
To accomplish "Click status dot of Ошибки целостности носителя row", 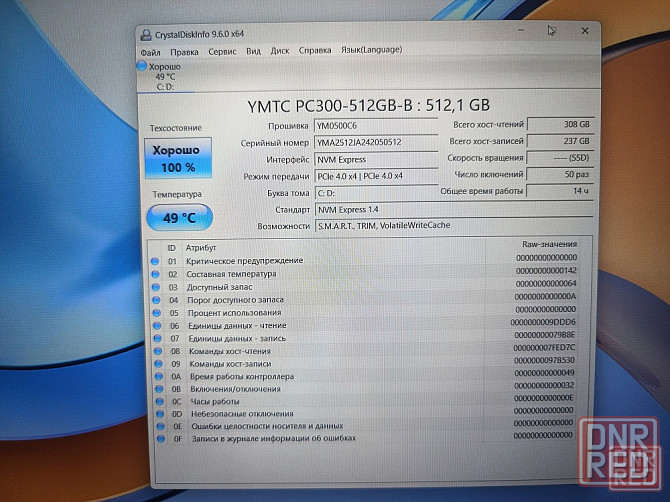I will pos(161,426).
